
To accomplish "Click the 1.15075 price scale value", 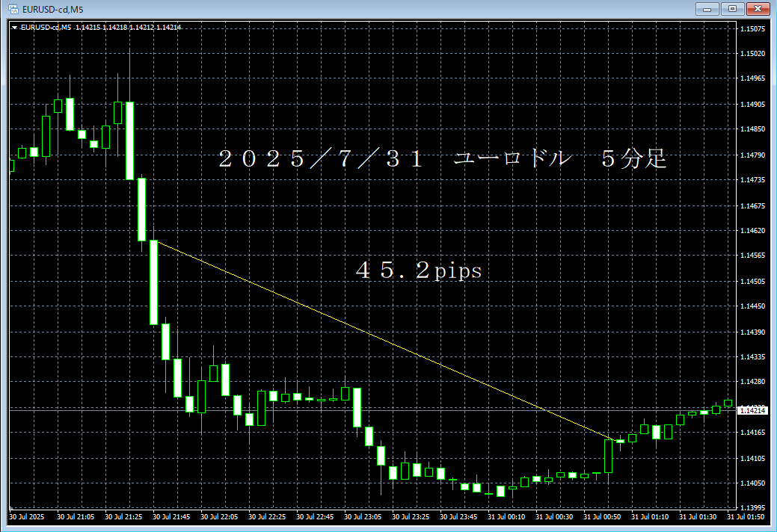I will (x=753, y=28).
